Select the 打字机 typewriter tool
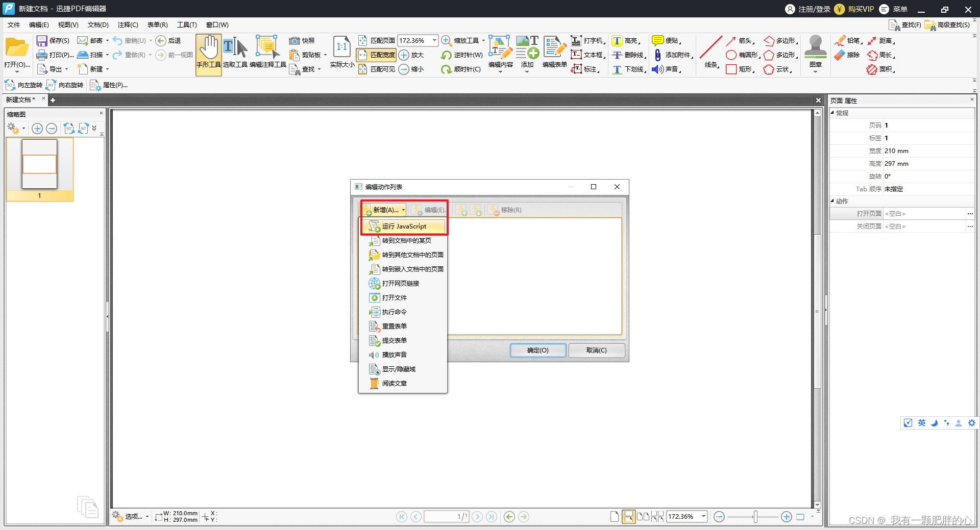Screen dimensions: 980x530 tap(587, 40)
